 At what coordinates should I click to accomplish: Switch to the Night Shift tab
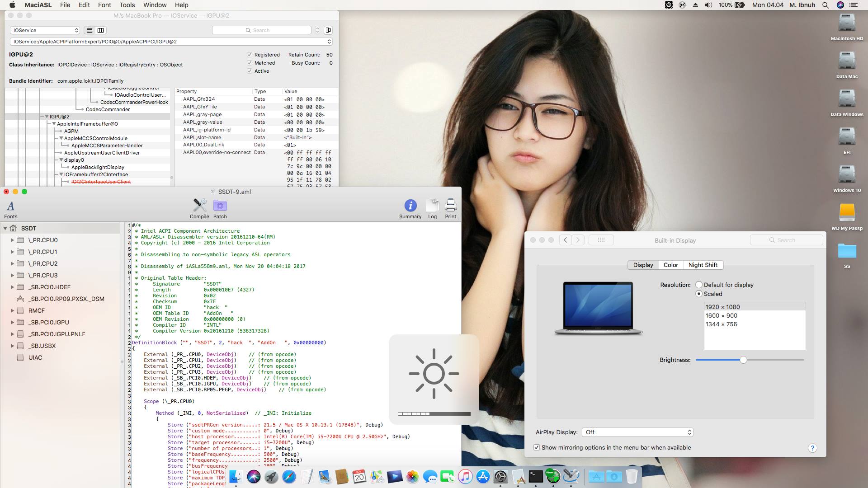coord(703,265)
